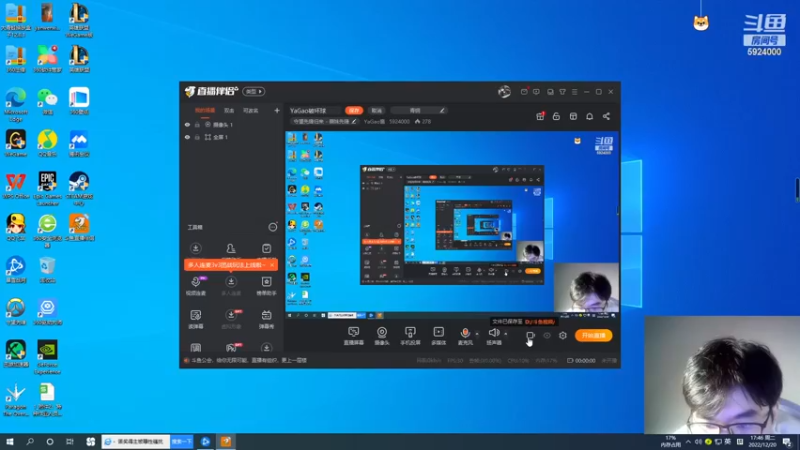Image resolution: width=800 pixels, height=450 pixels.
Task: Open the user avatar in title bar
Action: coord(504,91)
